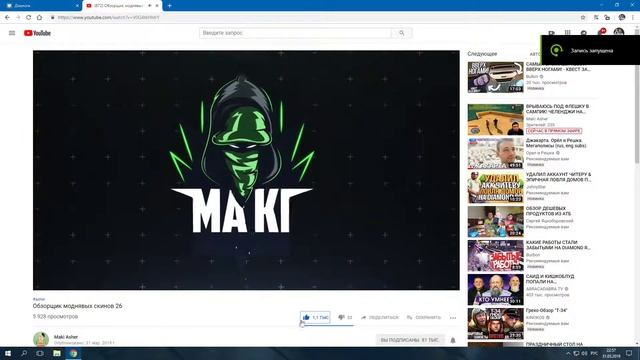
Task: Open the САИД И КИШКОБЛУД video thumbnail
Action: point(496,290)
